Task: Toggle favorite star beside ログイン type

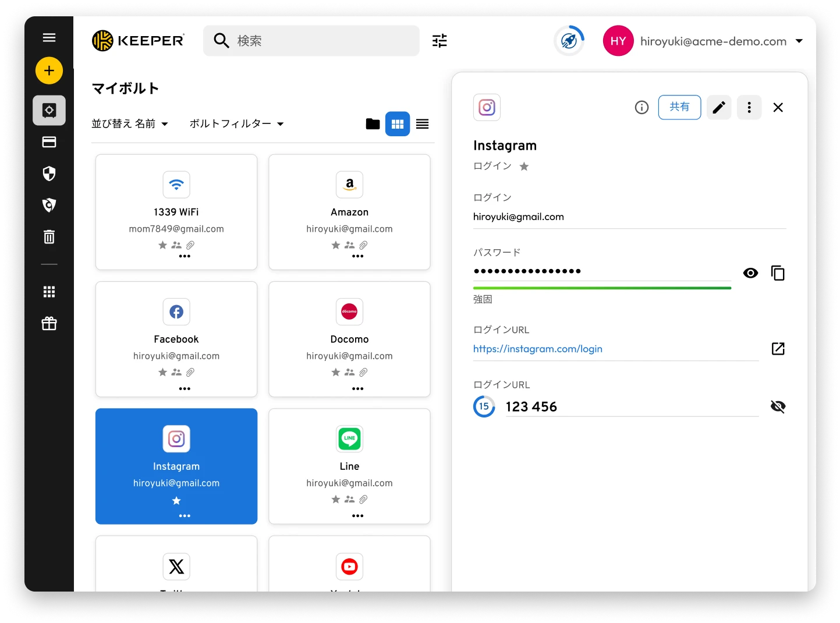Action: tap(524, 167)
